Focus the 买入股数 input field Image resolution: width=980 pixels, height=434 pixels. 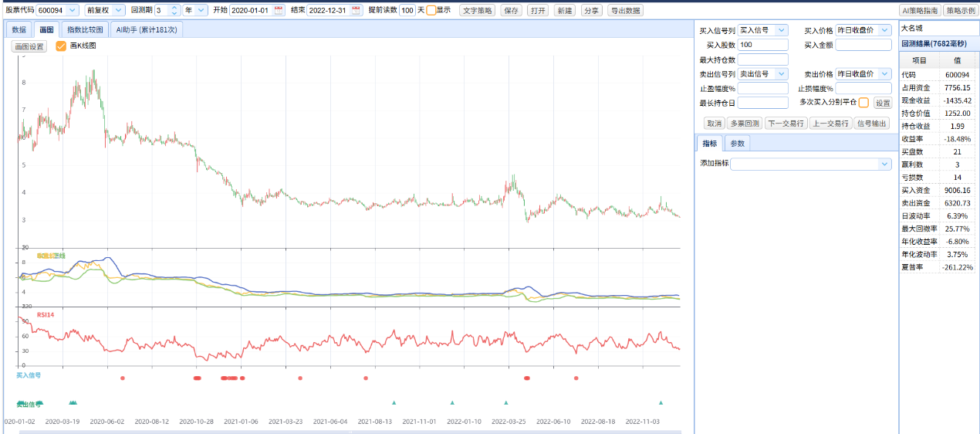[x=762, y=45]
